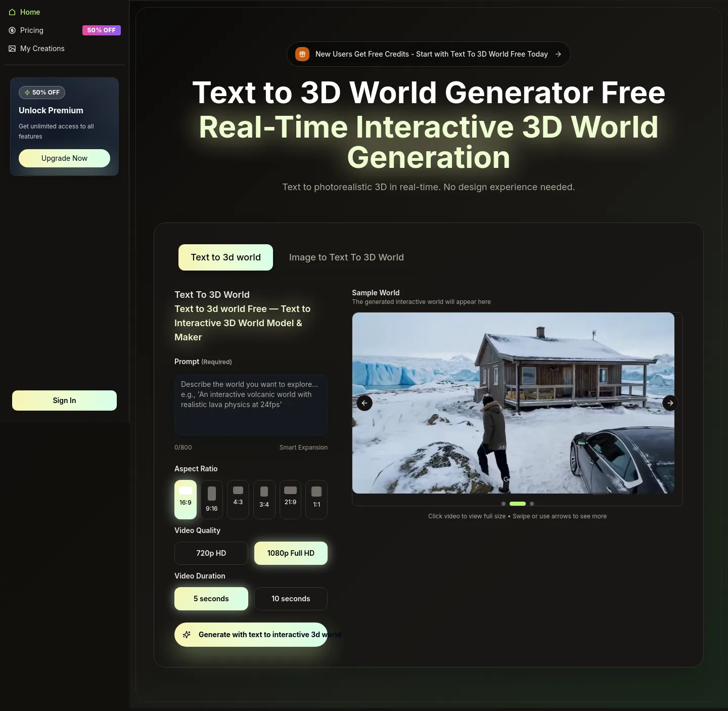Click the arrow at end of free credits banner
The width and height of the screenshot is (728, 711).
click(558, 54)
